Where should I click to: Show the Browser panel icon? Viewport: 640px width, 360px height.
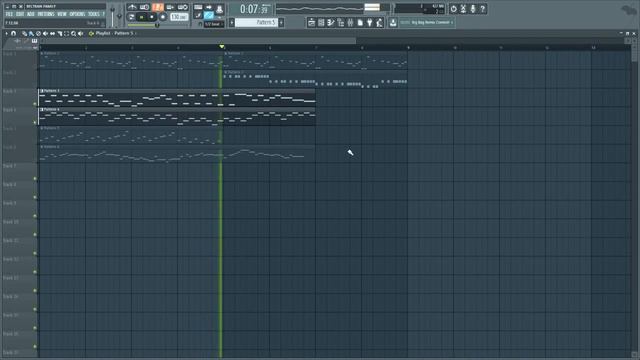[341, 22]
